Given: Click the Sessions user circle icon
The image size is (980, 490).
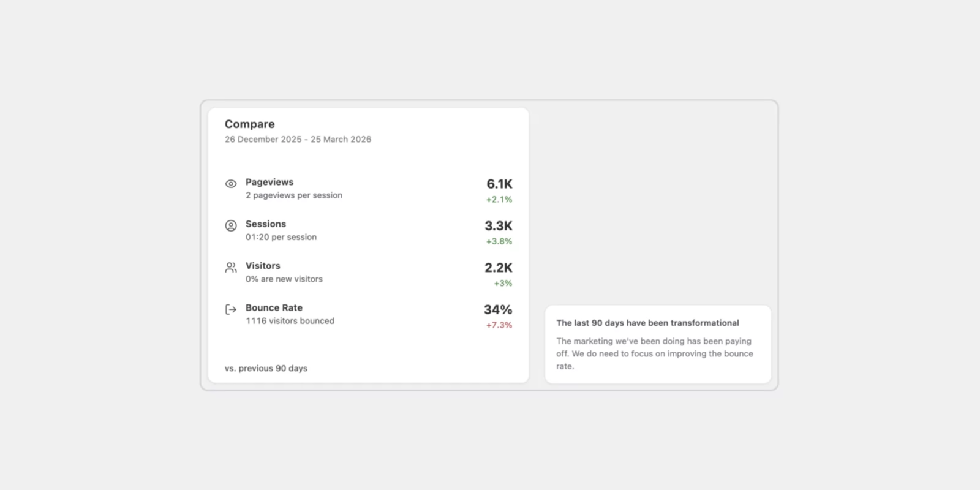Looking at the screenshot, I should coord(231,225).
